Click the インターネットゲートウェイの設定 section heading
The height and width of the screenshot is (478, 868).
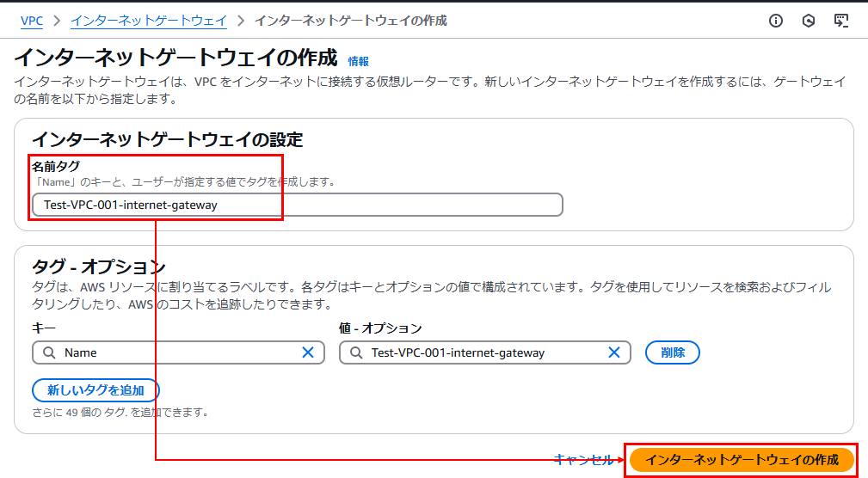(x=167, y=139)
